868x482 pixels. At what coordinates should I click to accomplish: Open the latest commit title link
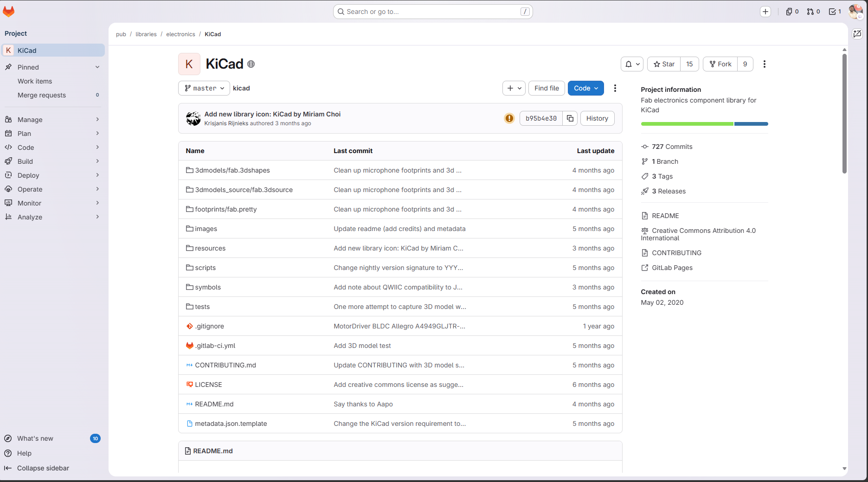point(272,114)
